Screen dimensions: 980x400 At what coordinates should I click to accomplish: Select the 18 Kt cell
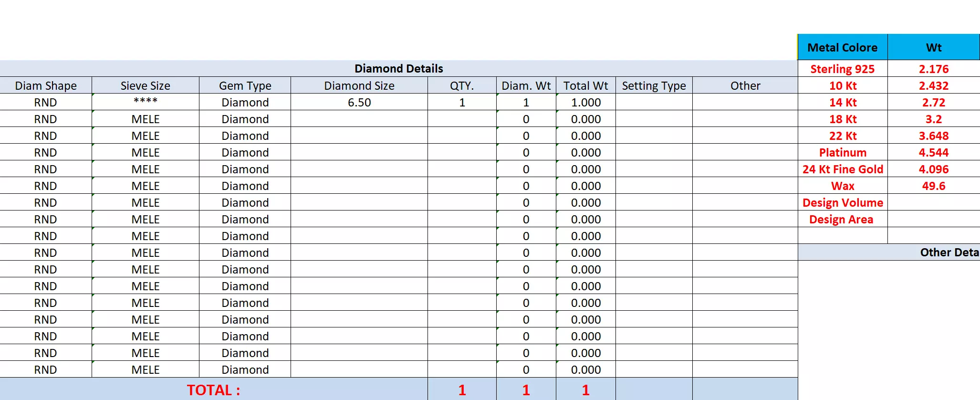tap(843, 119)
